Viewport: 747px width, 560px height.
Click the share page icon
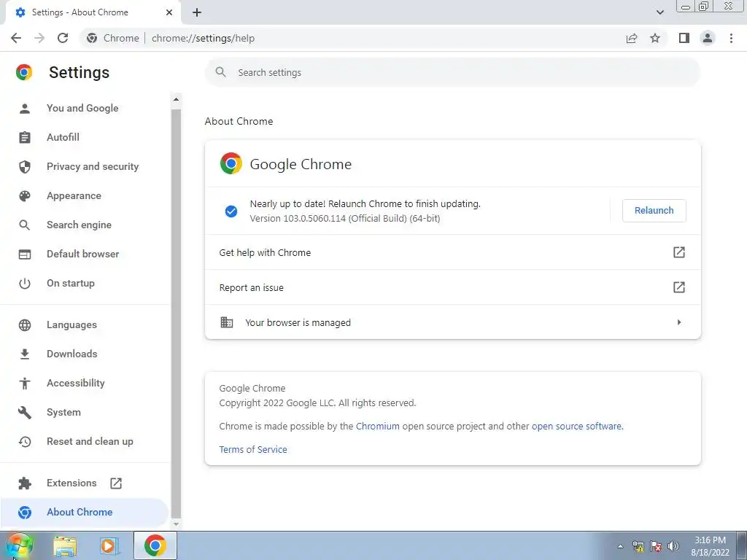click(x=632, y=38)
